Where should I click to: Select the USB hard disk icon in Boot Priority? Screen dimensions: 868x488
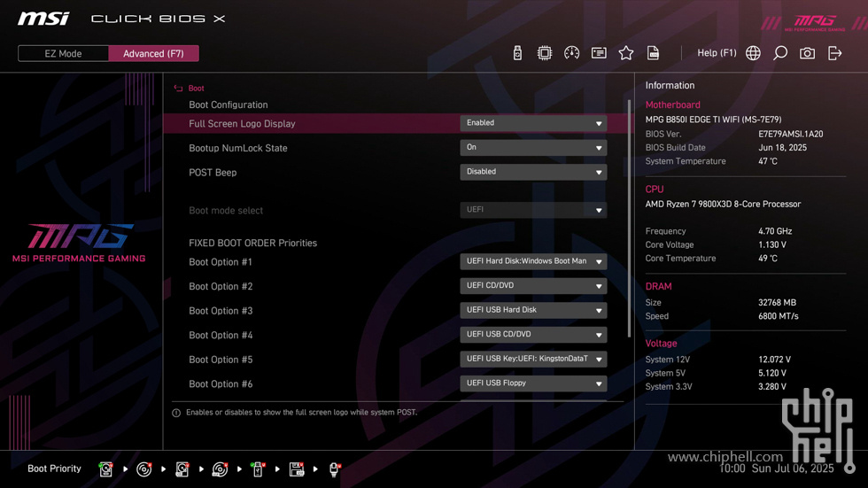coord(182,469)
